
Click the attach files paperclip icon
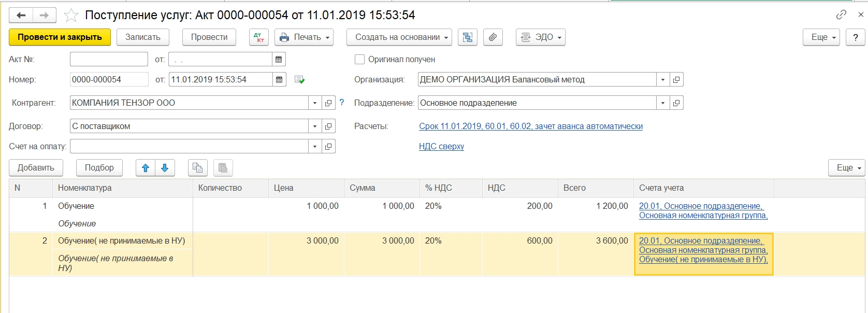pyautogui.click(x=493, y=37)
